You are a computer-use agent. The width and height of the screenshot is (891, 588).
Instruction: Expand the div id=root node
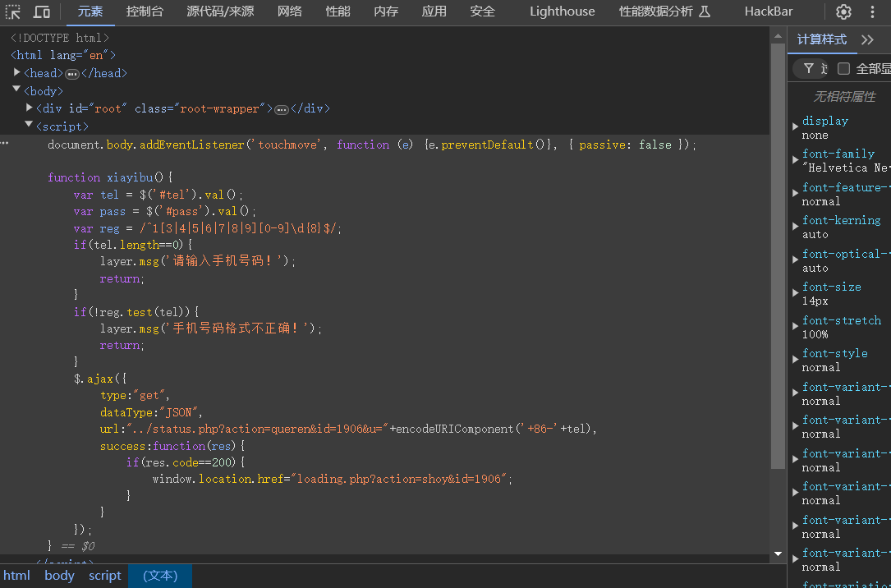tap(30, 108)
